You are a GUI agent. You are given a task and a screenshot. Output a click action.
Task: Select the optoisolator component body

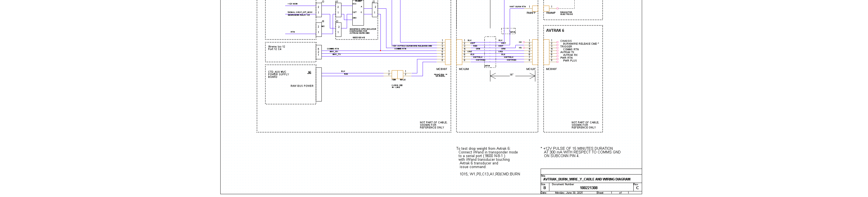pos(358,12)
